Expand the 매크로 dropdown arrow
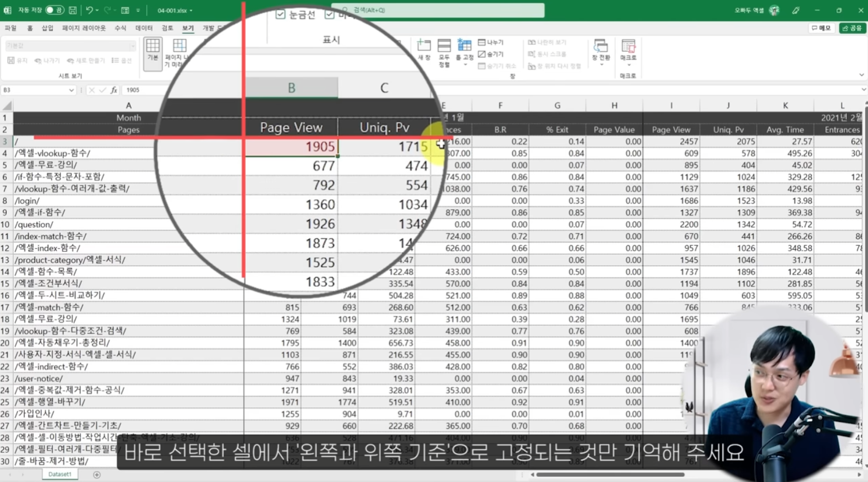 (x=628, y=64)
